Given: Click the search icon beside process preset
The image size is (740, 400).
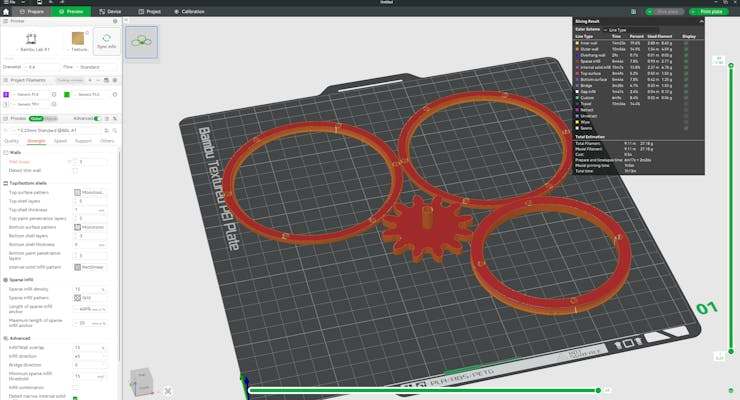Looking at the screenshot, I should (x=114, y=130).
